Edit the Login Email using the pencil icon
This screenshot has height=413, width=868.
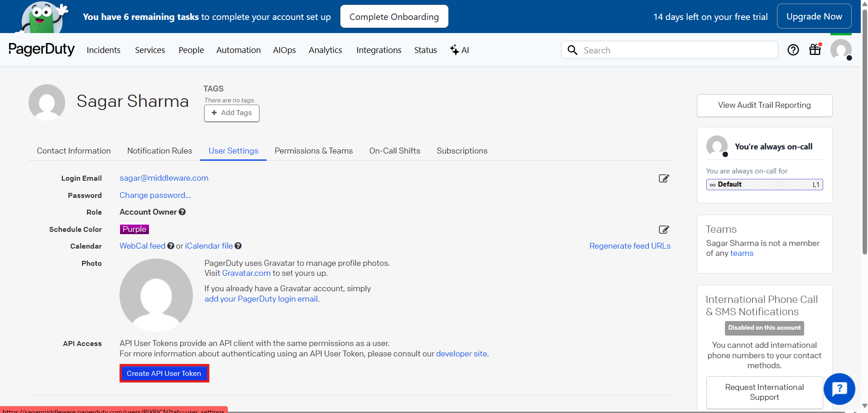click(663, 178)
